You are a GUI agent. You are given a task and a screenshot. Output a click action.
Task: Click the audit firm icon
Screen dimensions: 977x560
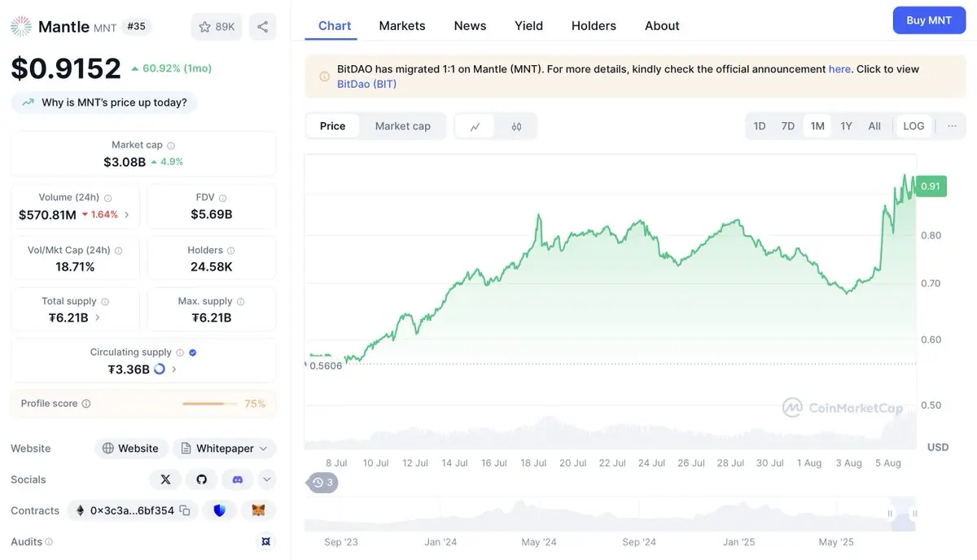point(265,541)
